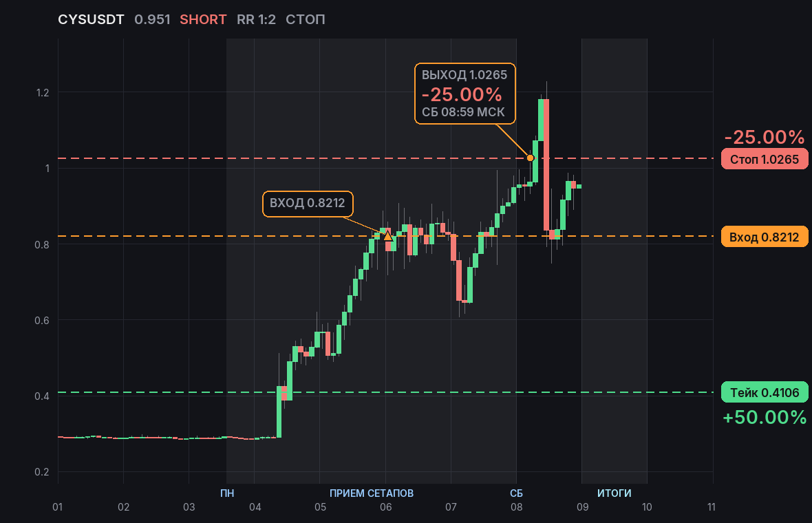Image resolution: width=812 pixels, height=523 pixels.
Task: Click the ВЫХОД 1.0265 callout box
Action: [465, 94]
